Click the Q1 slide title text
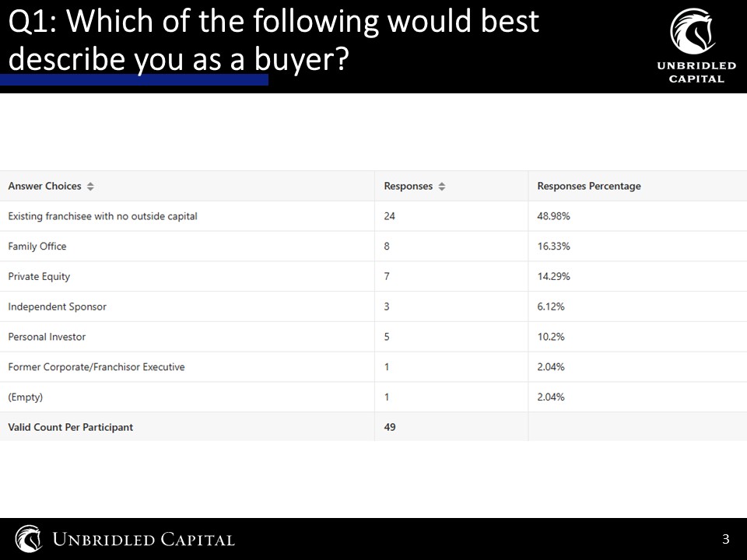This screenshot has width=747, height=560. (x=273, y=40)
